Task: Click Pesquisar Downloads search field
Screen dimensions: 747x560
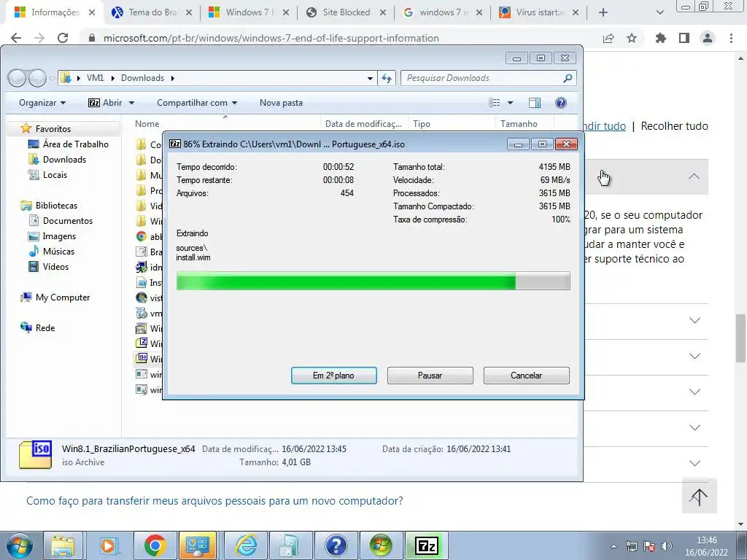Action: [x=482, y=78]
